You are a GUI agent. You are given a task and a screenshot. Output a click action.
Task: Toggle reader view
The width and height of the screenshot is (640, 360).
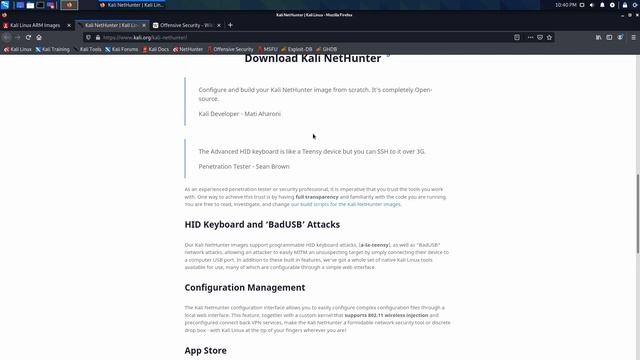coord(517,37)
